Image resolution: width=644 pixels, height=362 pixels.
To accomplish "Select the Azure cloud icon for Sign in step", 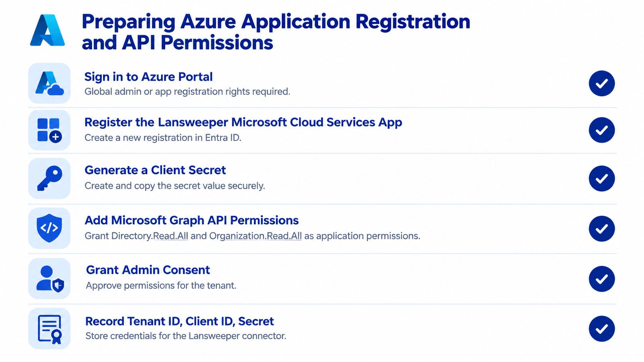I will pyautogui.click(x=49, y=83).
